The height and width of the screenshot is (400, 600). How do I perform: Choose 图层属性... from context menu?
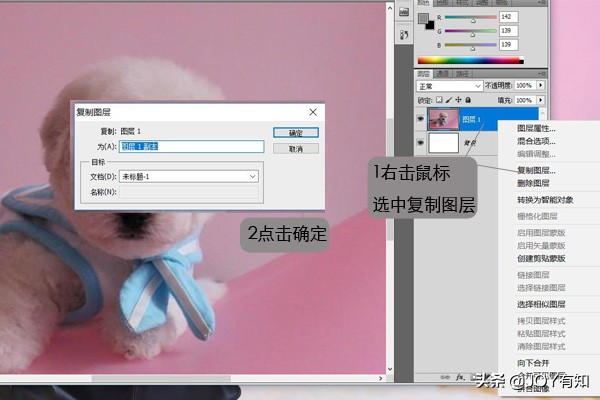[x=536, y=128]
